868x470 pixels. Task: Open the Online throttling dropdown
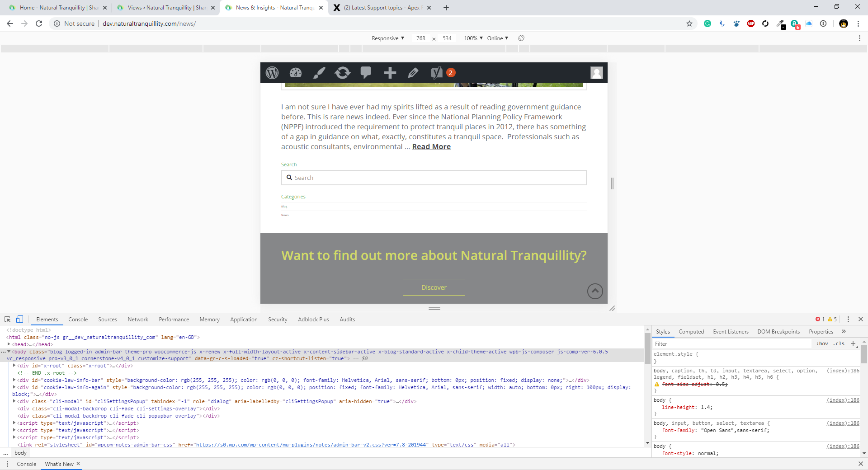[498, 38]
